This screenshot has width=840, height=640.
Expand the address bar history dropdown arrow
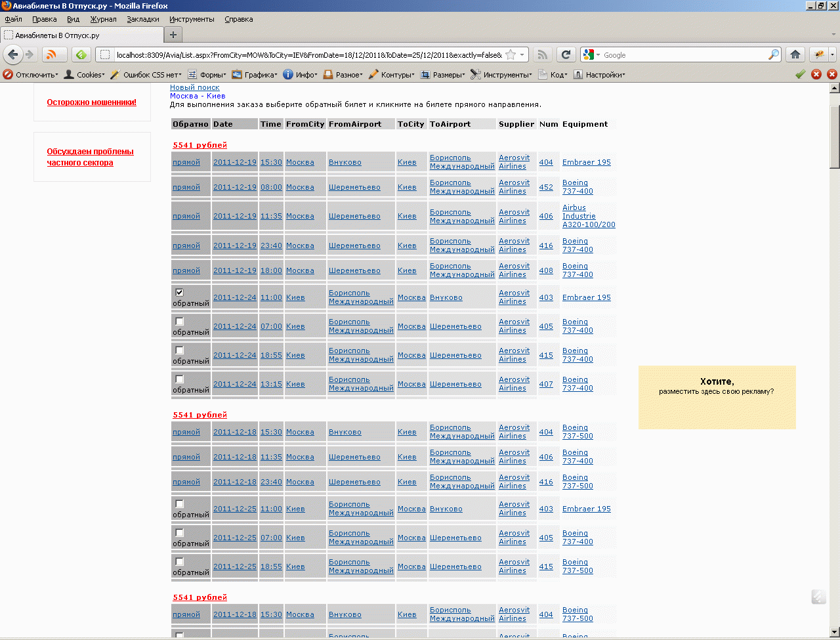(524, 54)
